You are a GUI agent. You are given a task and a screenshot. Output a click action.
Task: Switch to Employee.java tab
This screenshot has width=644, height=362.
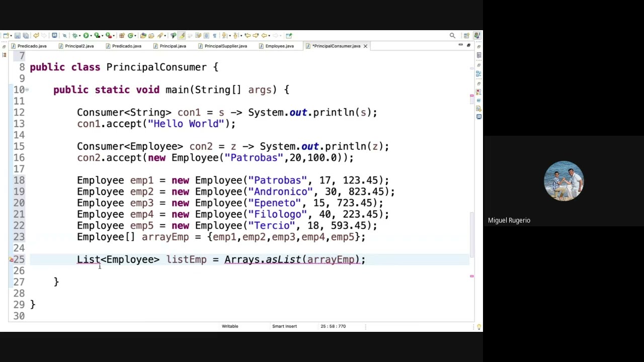pyautogui.click(x=276, y=46)
